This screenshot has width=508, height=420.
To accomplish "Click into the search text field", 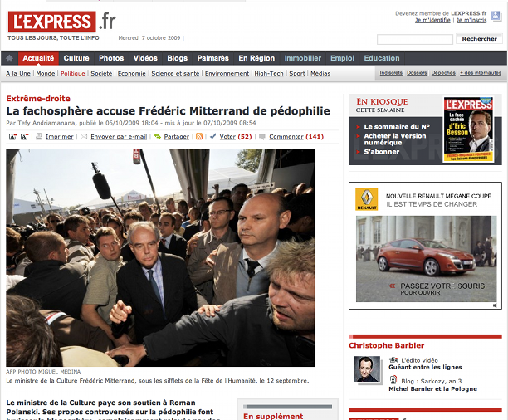I will point(415,40).
